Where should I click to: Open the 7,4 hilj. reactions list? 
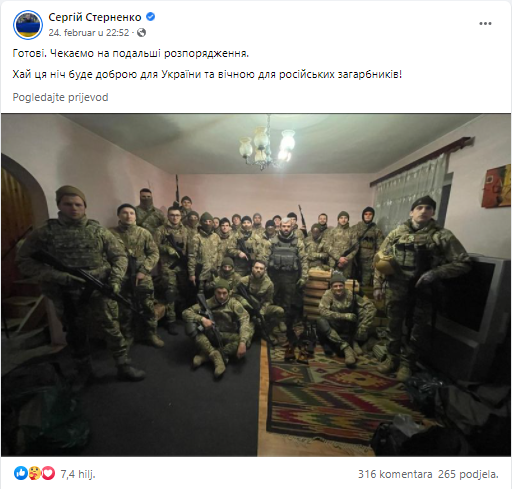tap(78, 474)
